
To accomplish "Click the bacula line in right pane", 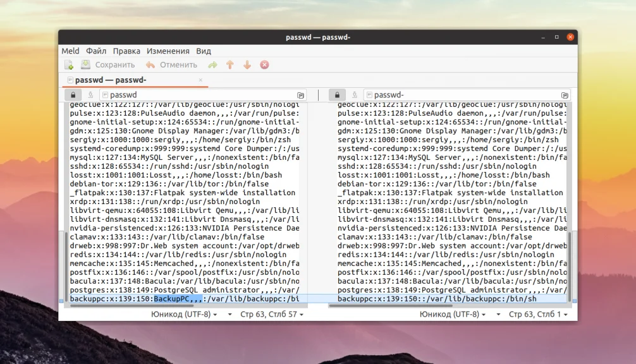I will pos(452,281).
